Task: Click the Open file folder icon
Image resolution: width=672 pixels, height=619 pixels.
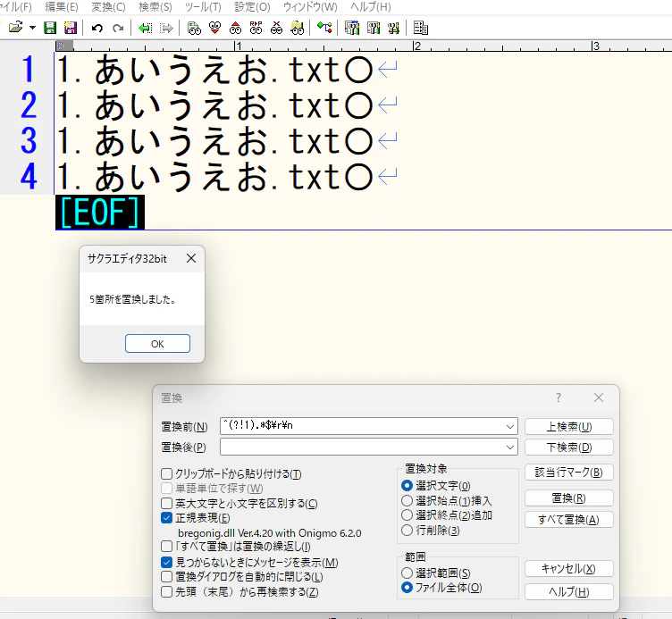Action: [x=15, y=28]
